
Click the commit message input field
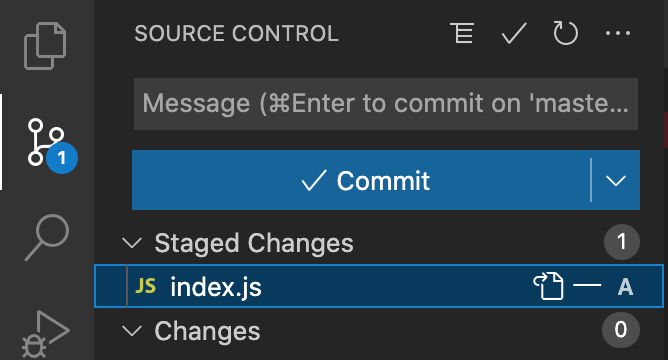pos(386,104)
